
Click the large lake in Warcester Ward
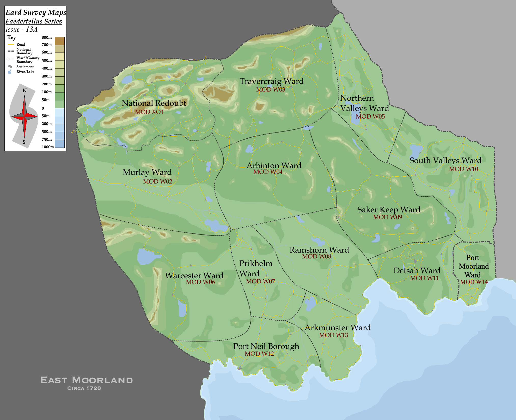tap(146, 256)
